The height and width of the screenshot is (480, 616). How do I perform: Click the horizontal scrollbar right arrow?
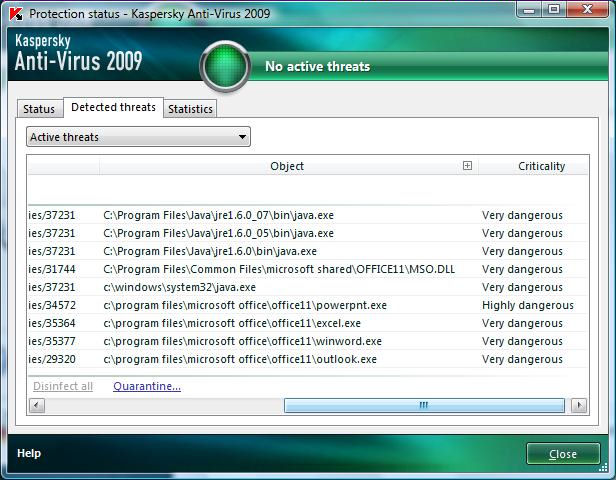pyautogui.click(x=579, y=405)
